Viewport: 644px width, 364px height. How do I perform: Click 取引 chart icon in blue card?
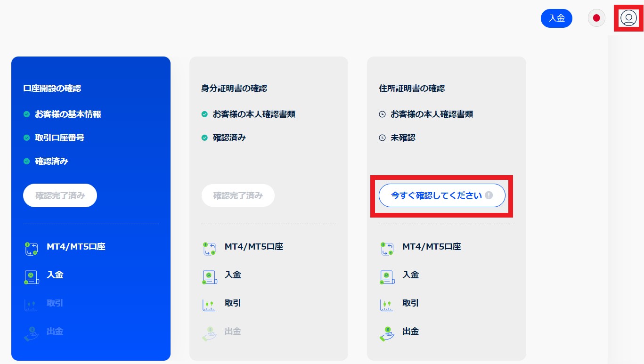pos(31,305)
